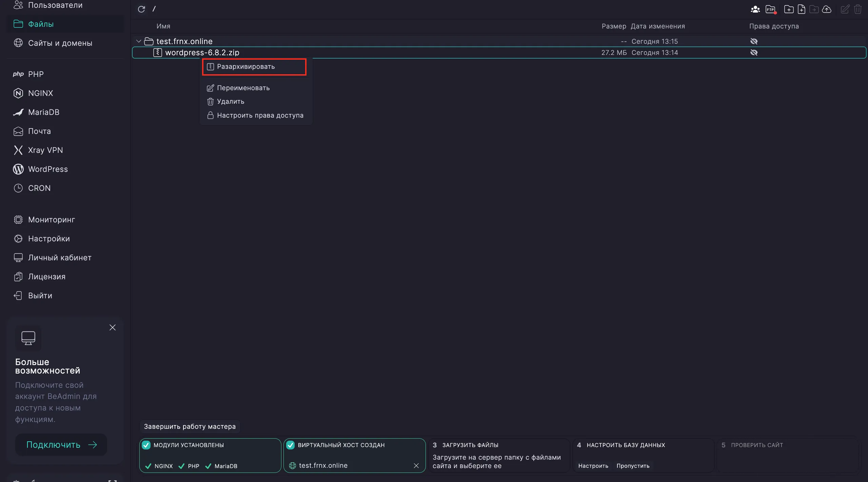Check the МОДУЛИ УСТАНОВЛЕНЫ step checkbox

pos(146,445)
